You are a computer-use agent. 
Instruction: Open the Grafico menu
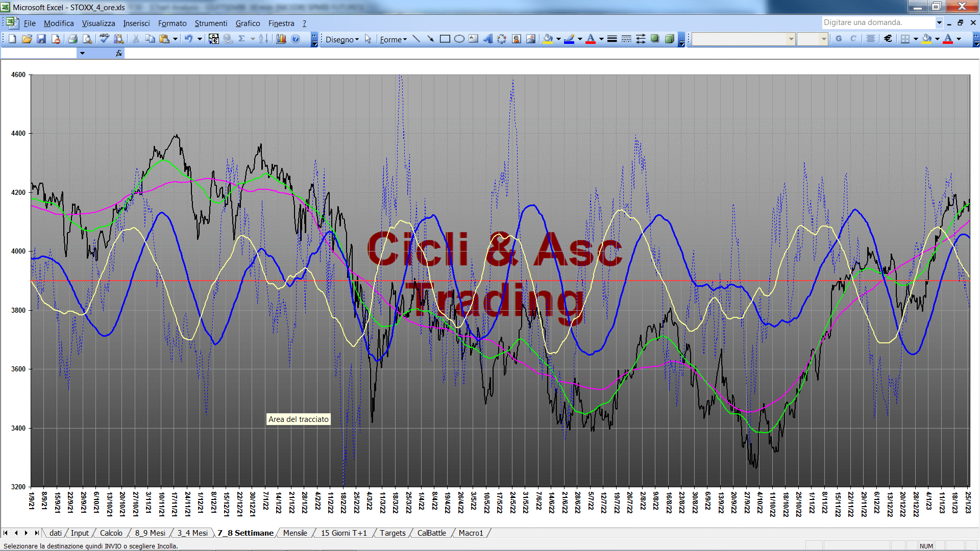point(248,23)
